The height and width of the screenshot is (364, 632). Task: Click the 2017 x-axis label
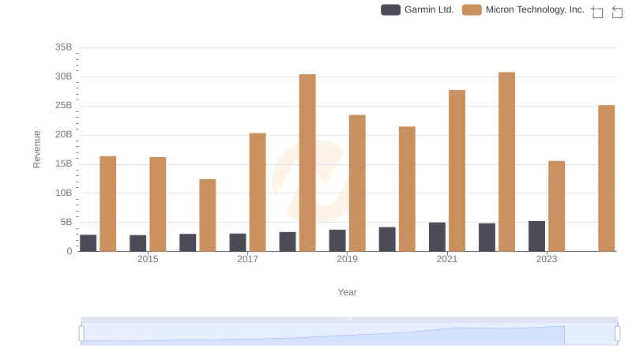[247, 259]
